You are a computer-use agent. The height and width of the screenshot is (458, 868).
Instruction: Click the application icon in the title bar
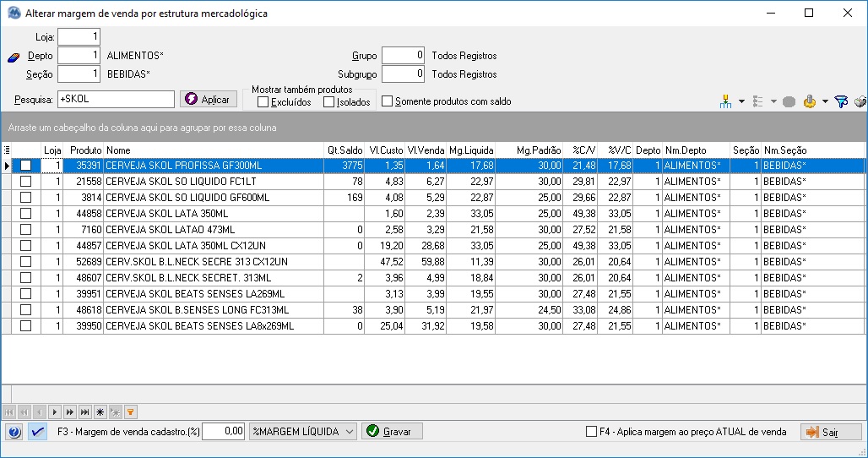click(14, 13)
